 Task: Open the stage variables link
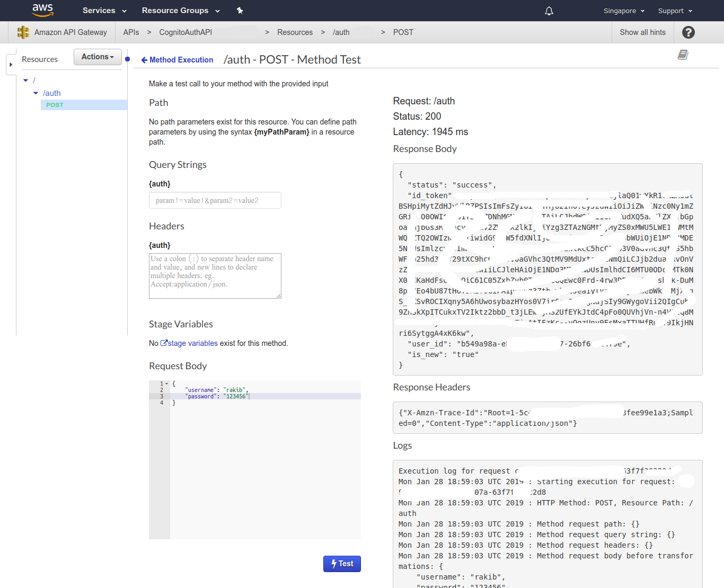[x=189, y=343]
